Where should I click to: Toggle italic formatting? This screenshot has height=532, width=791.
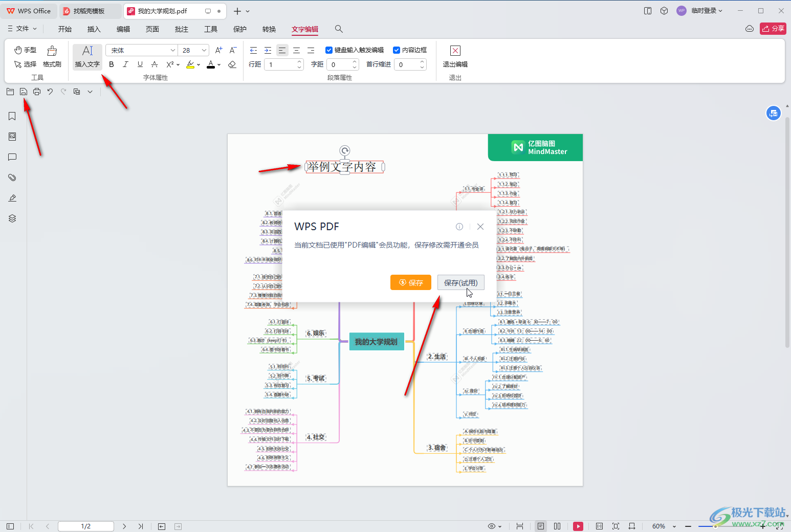point(126,64)
